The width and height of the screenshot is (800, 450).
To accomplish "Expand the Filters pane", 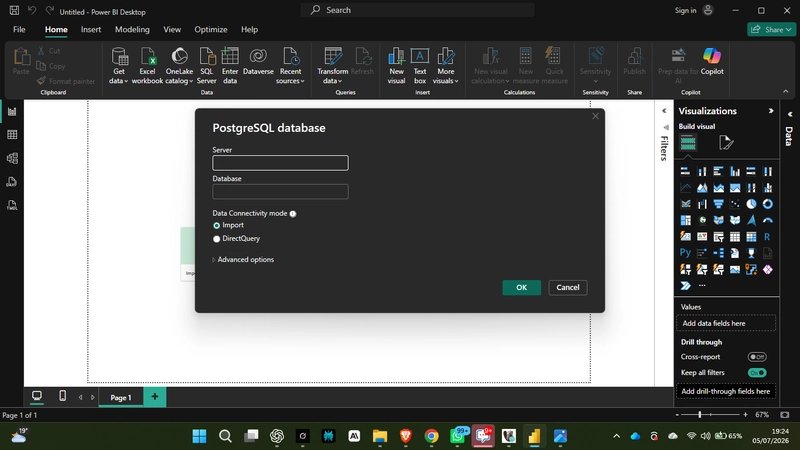I will (664, 111).
